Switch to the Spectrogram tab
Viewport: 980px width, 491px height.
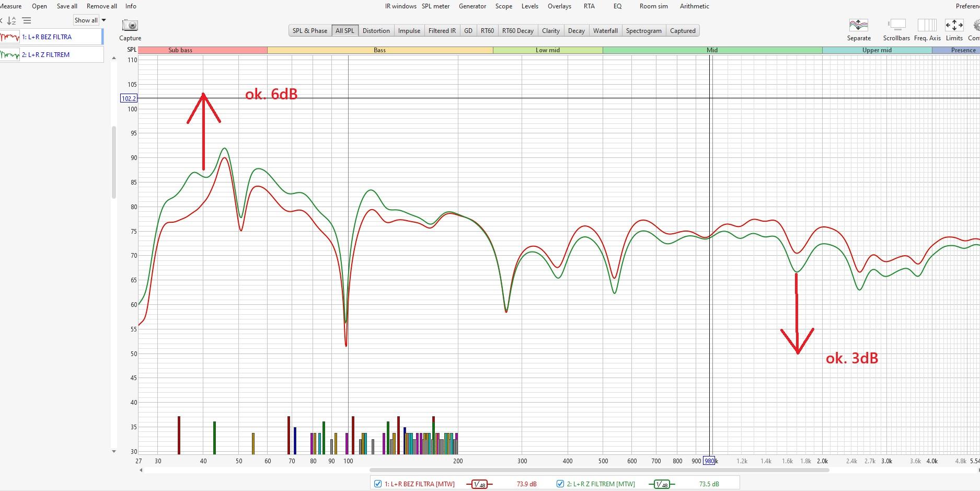click(643, 31)
